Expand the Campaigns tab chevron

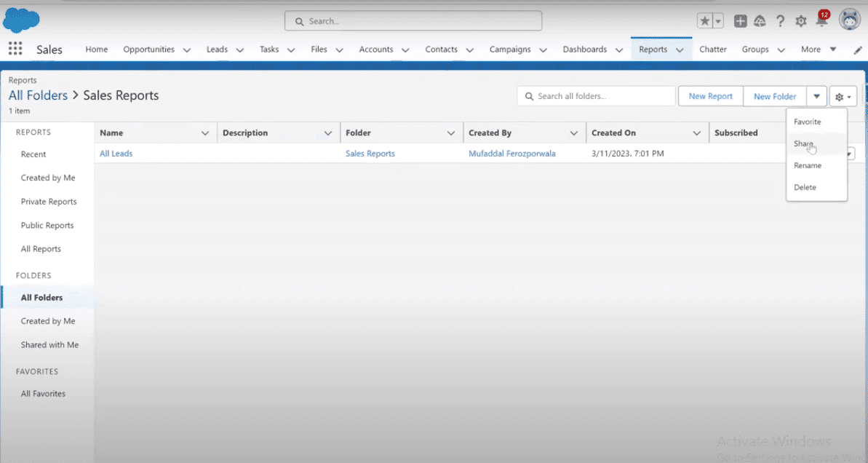click(543, 50)
